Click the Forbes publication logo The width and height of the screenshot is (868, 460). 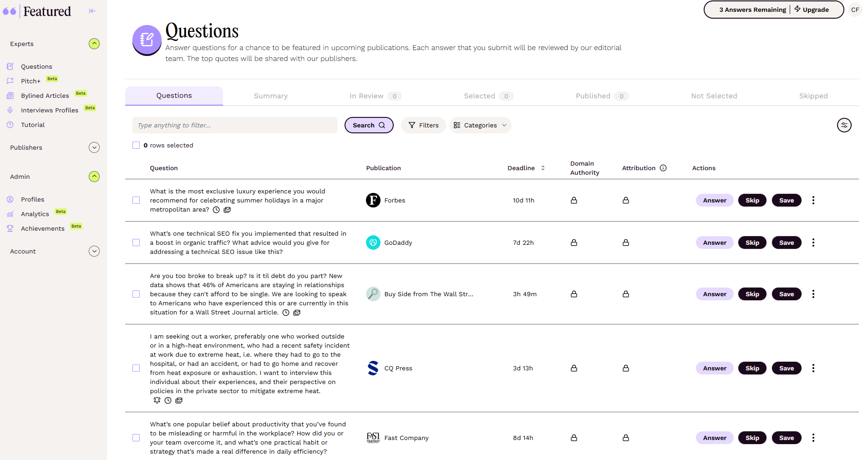tap(373, 200)
